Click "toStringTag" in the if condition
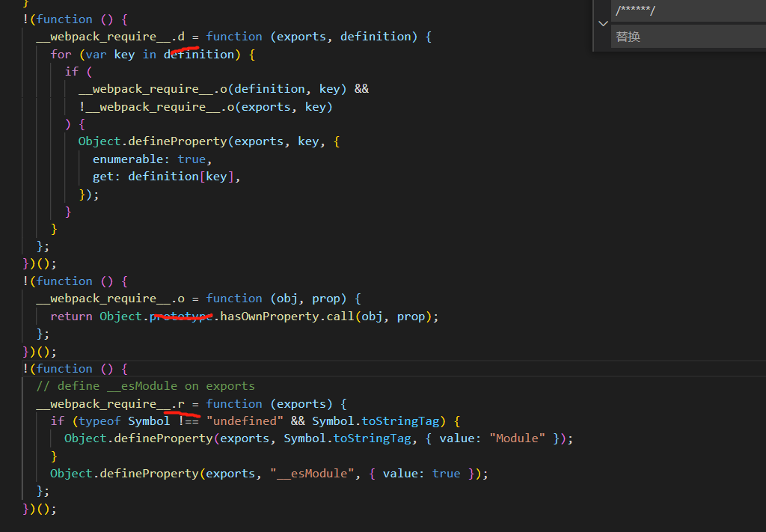The width and height of the screenshot is (766, 532). pos(401,421)
